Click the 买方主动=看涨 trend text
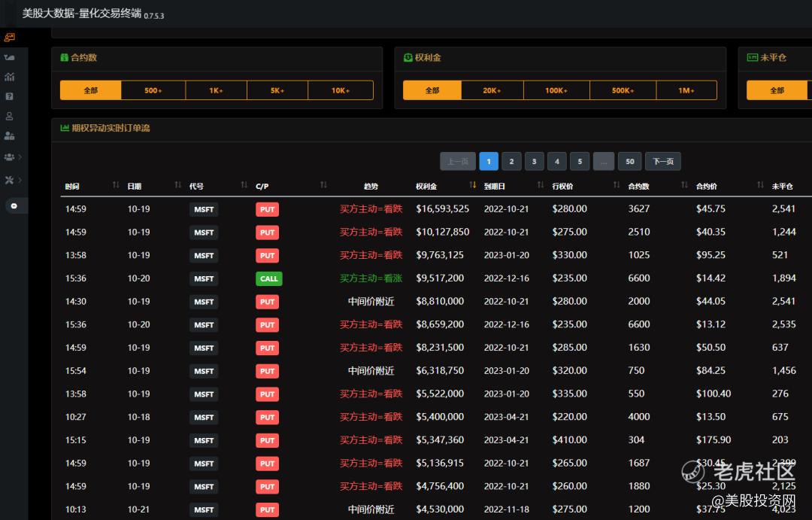The image size is (812, 520). click(371, 278)
